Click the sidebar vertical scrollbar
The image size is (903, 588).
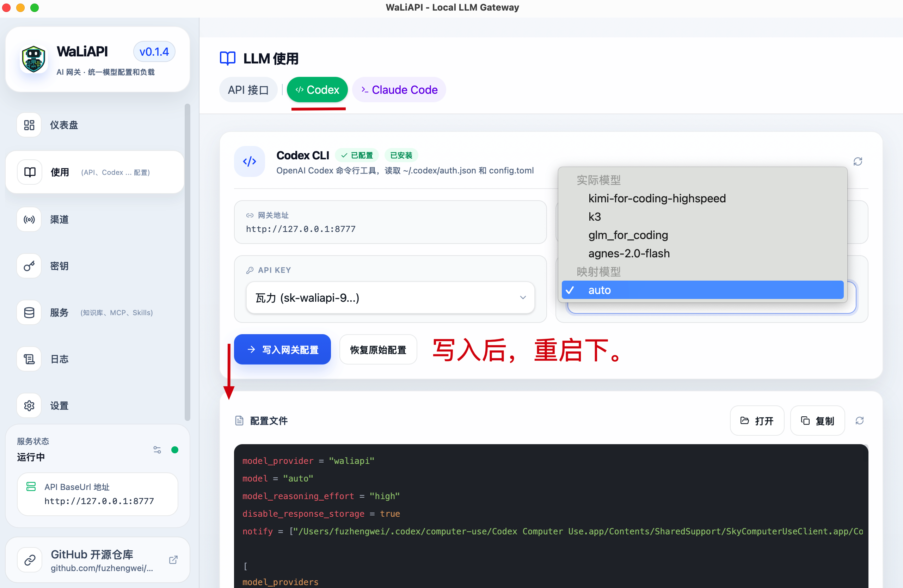click(x=187, y=262)
